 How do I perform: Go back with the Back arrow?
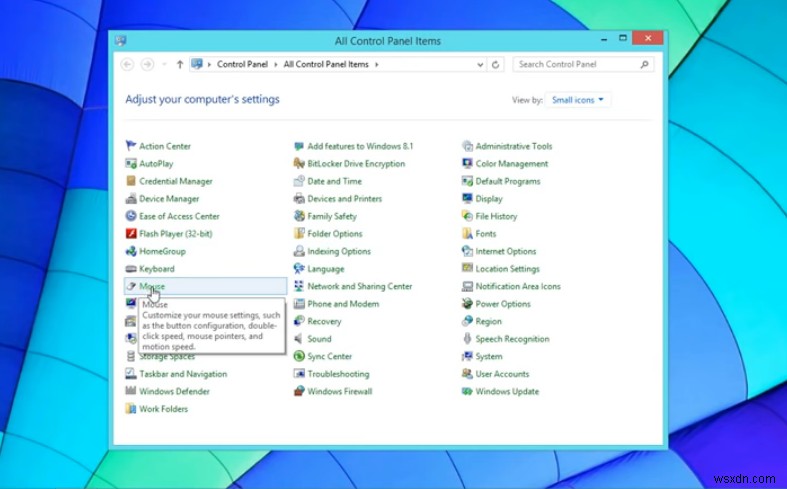click(x=127, y=64)
